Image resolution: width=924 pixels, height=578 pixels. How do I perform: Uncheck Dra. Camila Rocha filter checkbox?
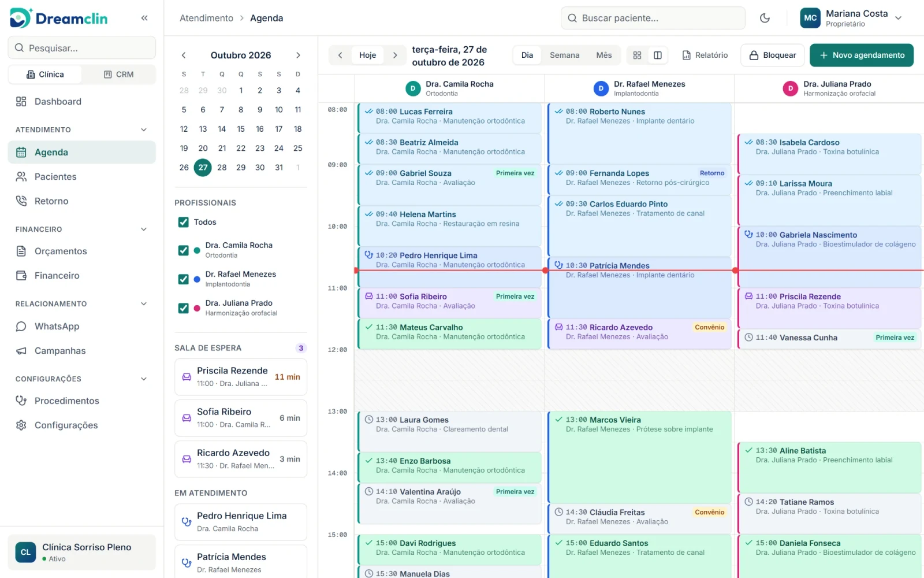click(x=184, y=250)
